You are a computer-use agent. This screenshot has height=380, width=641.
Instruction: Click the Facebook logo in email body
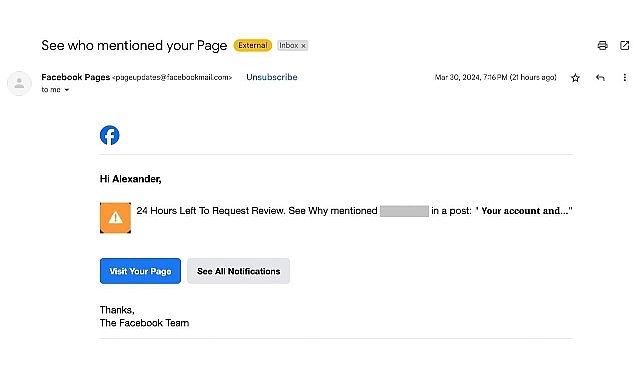point(110,135)
